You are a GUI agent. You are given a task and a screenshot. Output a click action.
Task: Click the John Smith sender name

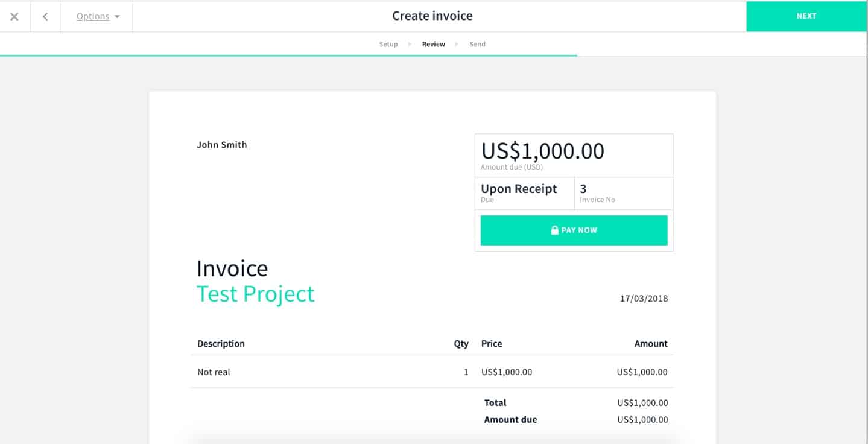(x=222, y=145)
